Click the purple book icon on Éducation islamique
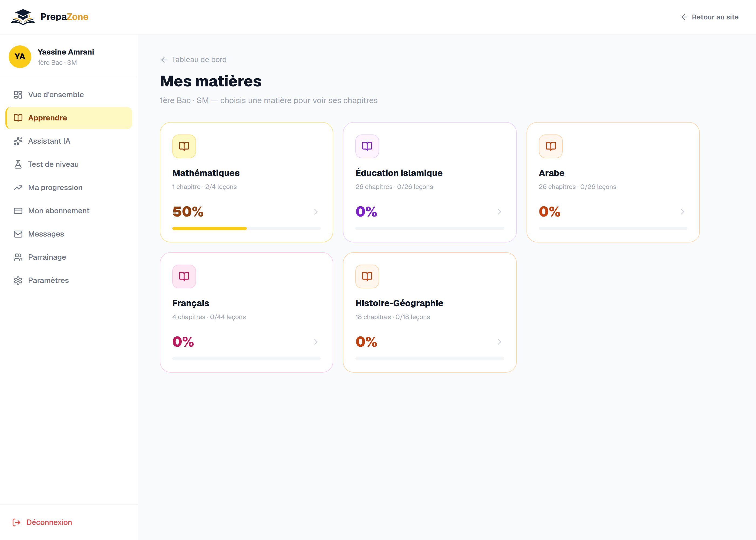 coord(367,146)
